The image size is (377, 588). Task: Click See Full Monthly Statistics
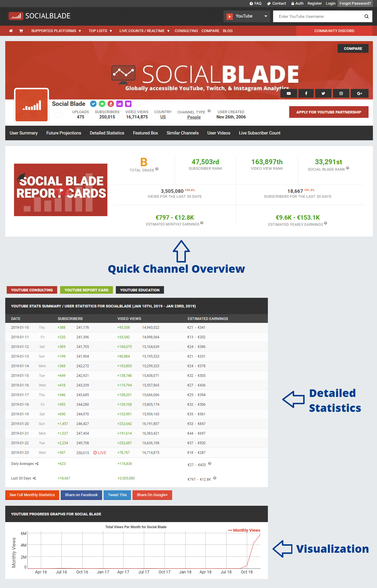[32, 495]
